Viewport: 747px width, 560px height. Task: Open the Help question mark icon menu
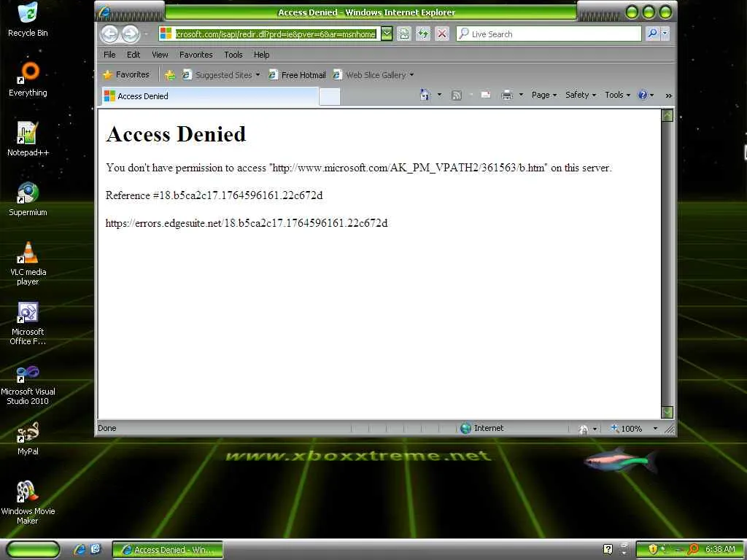tap(646, 95)
